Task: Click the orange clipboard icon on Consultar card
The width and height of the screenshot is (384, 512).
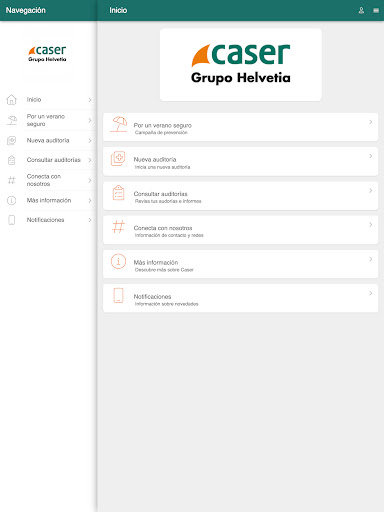Action: click(118, 193)
